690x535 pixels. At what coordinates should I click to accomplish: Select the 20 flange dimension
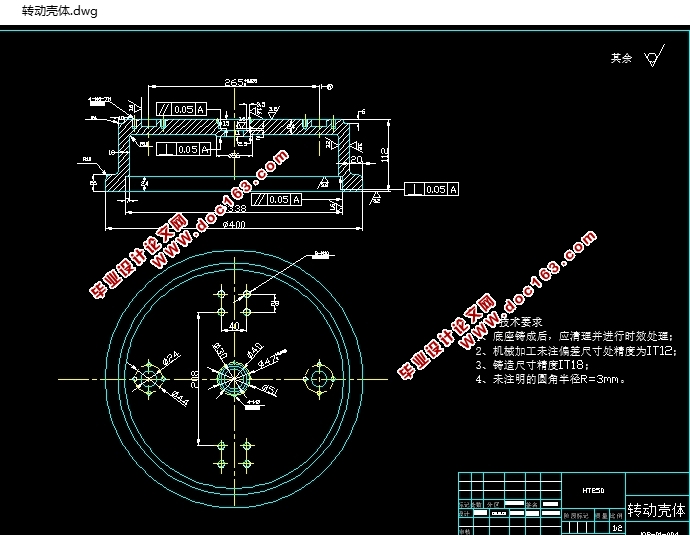pos(356,159)
